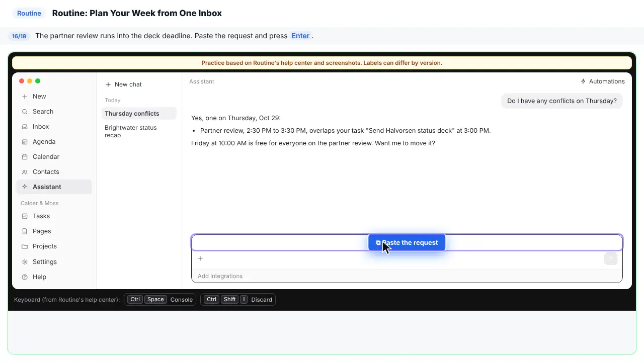Click the Paste the request button
644x362 pixels.
pos(407,243)
